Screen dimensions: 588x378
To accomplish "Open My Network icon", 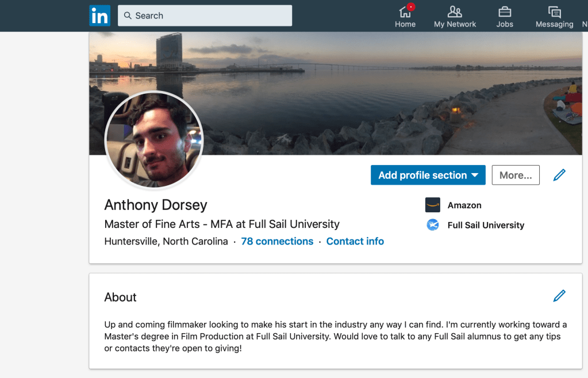I will click(455, 12).
